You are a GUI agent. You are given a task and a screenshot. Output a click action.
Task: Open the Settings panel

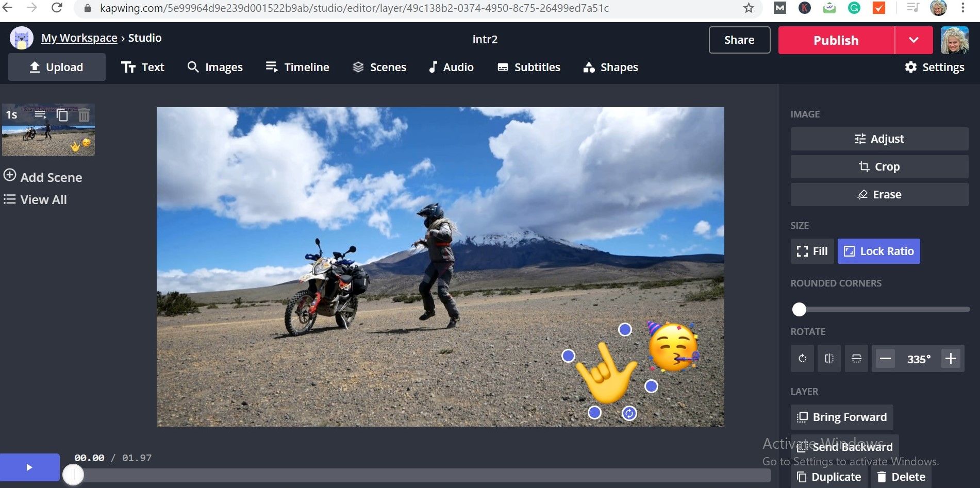(934, 68)
